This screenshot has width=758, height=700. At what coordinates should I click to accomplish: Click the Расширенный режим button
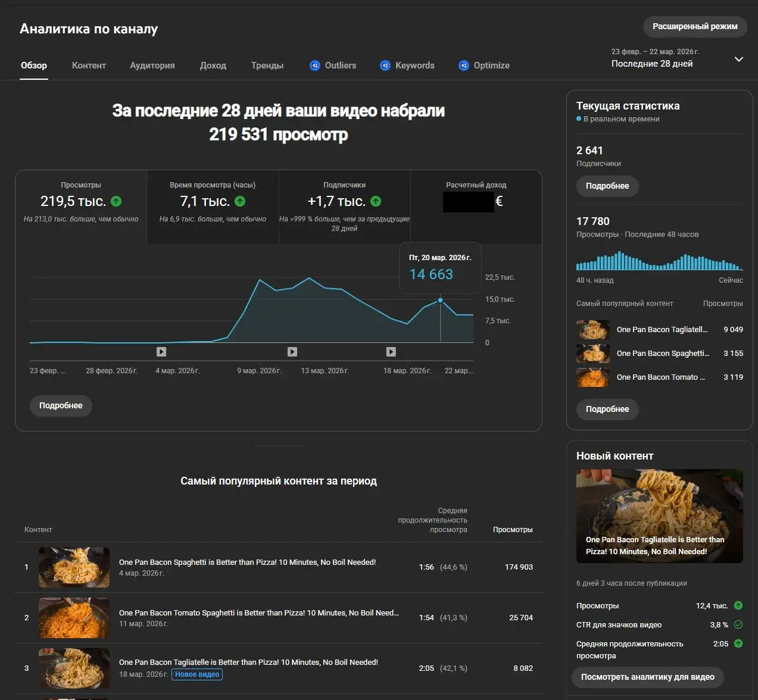tap(694, 27)
